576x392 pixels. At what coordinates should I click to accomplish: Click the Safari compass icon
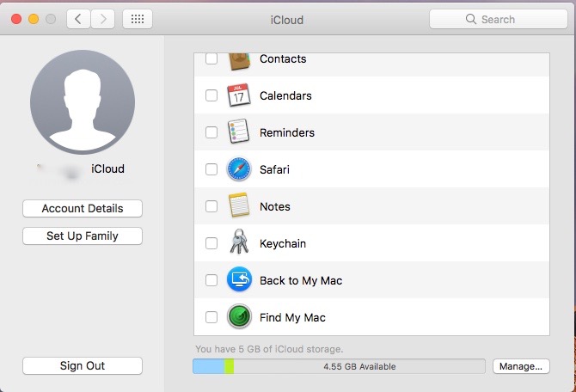(239, 169)
